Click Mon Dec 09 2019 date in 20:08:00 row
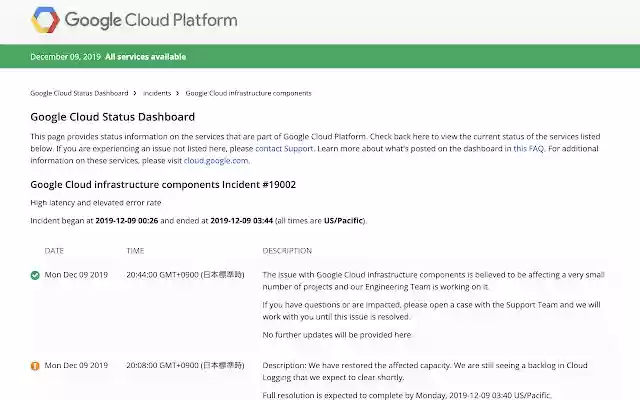This screenshot has width=640, height=400. pyautogui.click(x=76, y=365)
